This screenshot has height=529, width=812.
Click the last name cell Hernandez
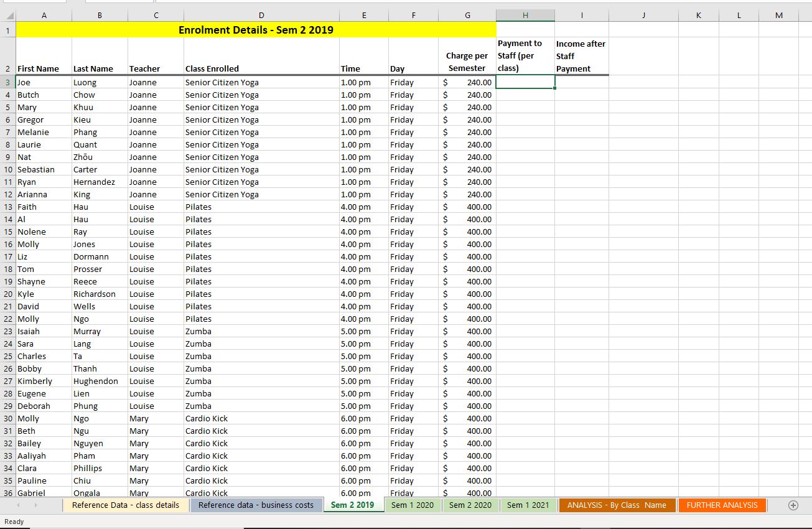(100, 182)
